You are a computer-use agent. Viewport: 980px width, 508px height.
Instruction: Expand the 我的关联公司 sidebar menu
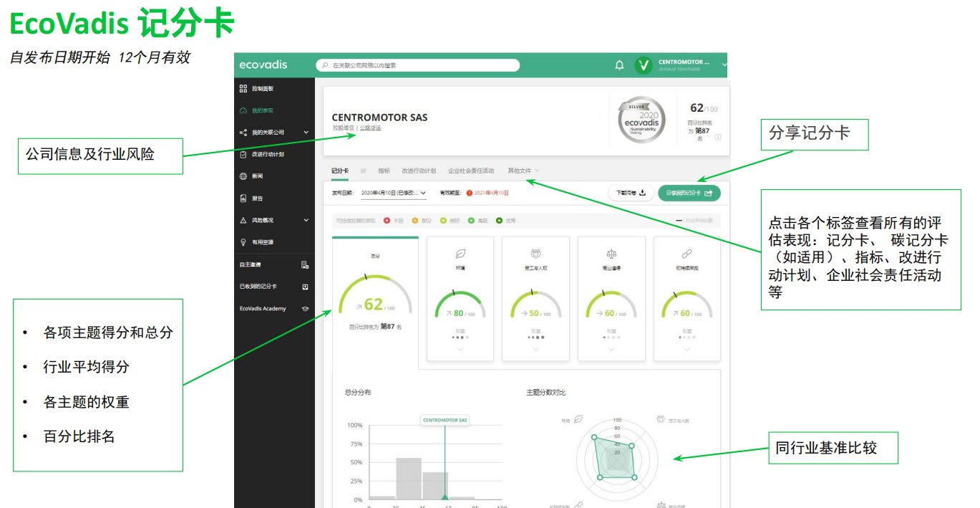tap(306, 132)
